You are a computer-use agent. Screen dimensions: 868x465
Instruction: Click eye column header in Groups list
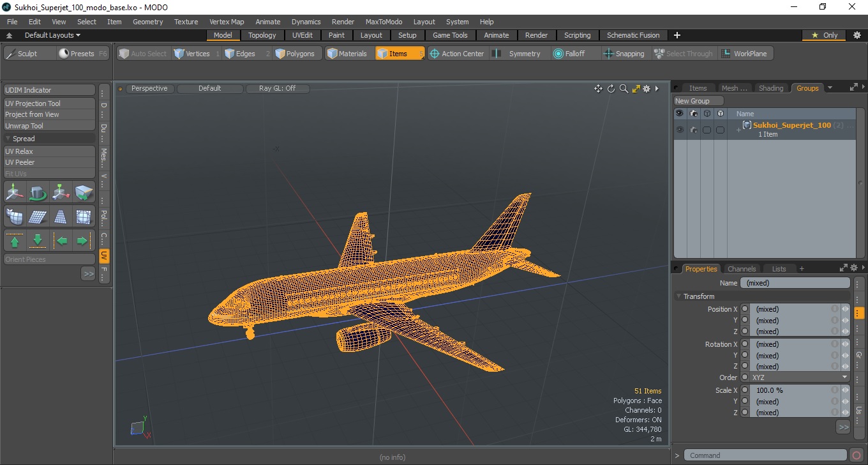680,113
